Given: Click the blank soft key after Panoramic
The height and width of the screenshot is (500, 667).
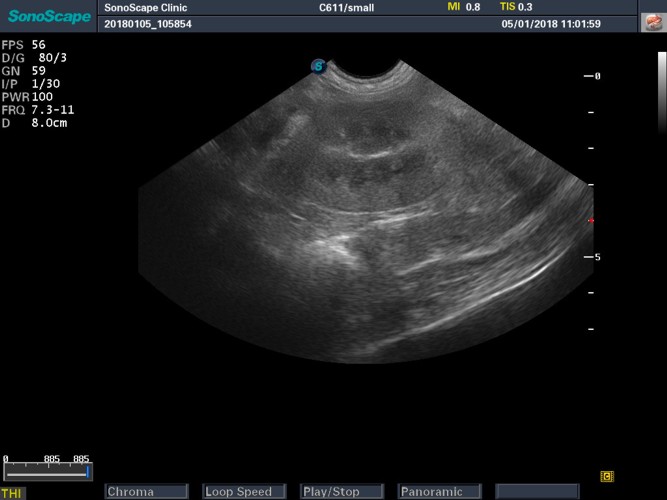Looking at the screenshot, I should (537, 491).
